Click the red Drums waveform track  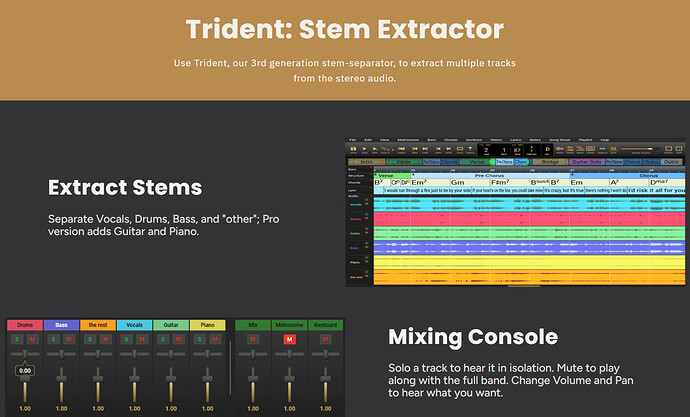(529, 219)
